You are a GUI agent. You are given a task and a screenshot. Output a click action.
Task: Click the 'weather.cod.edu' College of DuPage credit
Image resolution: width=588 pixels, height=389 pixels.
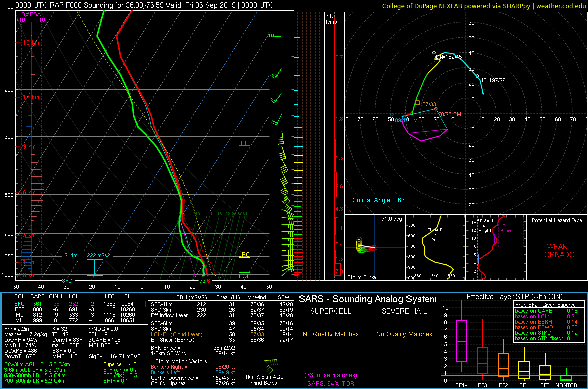click(x=483, y=6)
